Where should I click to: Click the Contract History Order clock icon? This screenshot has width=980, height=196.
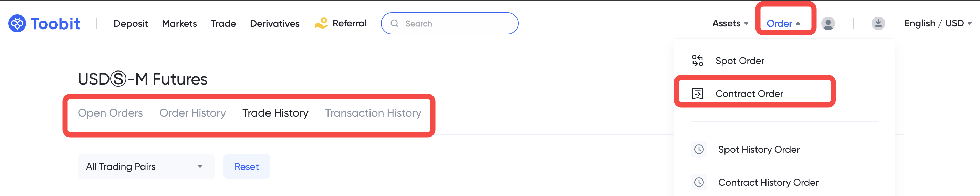point(699,182)
